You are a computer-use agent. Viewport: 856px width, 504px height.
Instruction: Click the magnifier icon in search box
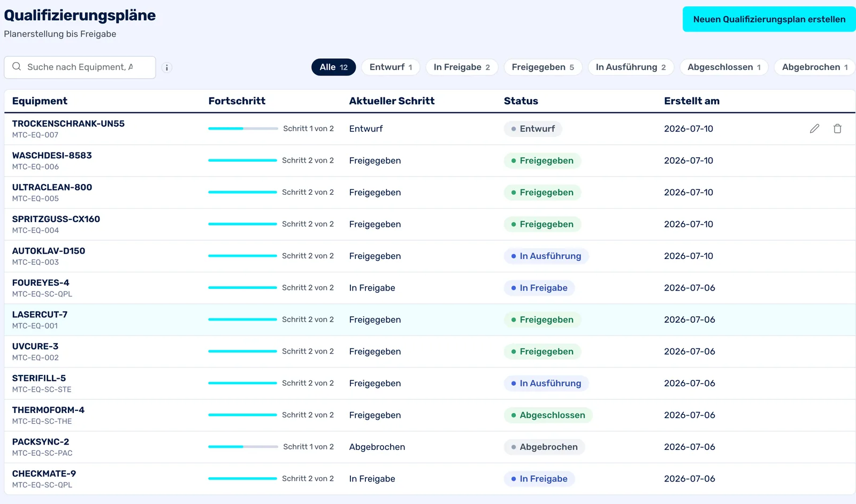[x=17, y=66]
